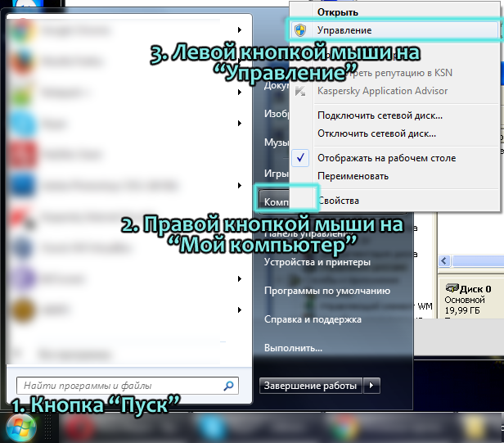Click the Диск 0 disk icon
This screenshot has height=443, width=504.
pos(450,289)
